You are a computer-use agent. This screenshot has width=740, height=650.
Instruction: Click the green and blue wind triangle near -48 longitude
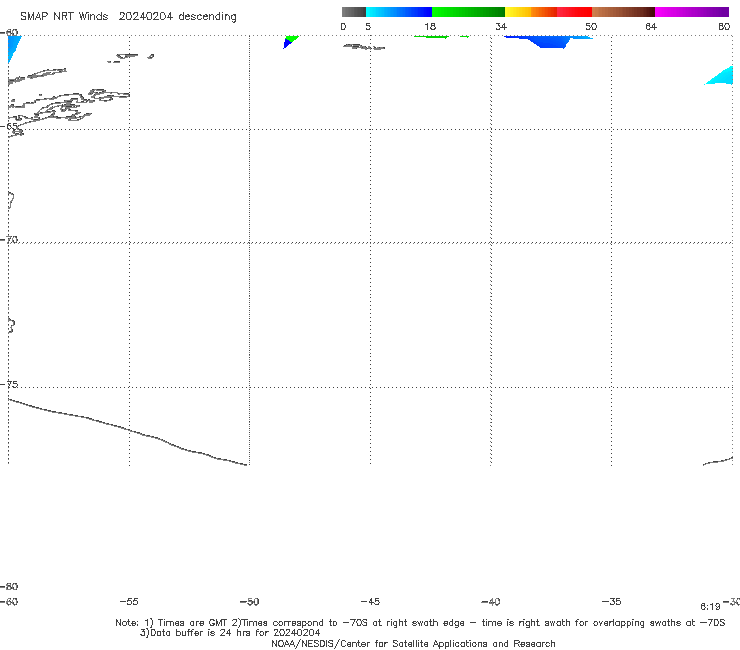[x=290, y=41]
